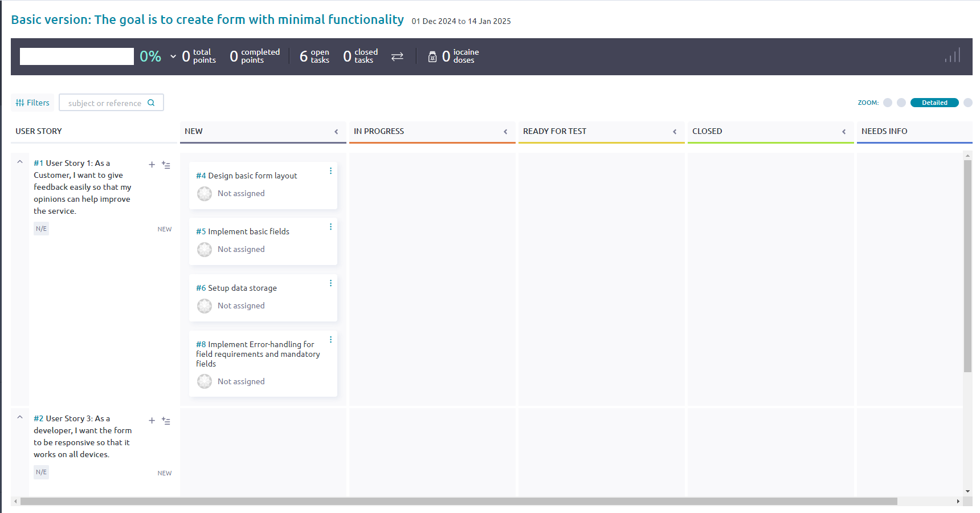Select the last zoom level dot
This screenshot has height=513, width=980.
[967, 103]
